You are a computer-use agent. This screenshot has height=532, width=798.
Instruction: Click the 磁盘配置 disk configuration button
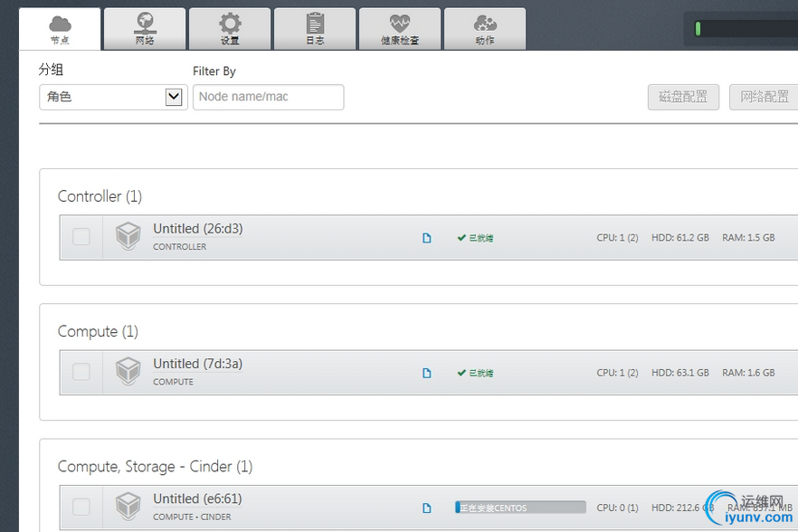coord(683,97)
